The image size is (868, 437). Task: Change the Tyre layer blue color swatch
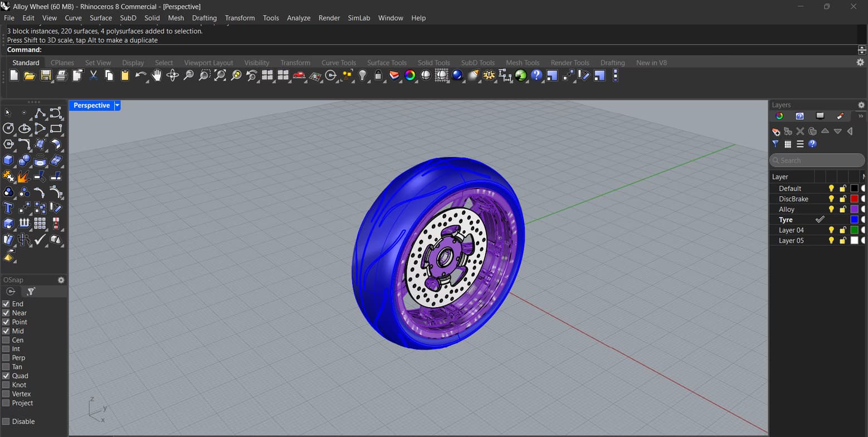(x=854, y=220)
